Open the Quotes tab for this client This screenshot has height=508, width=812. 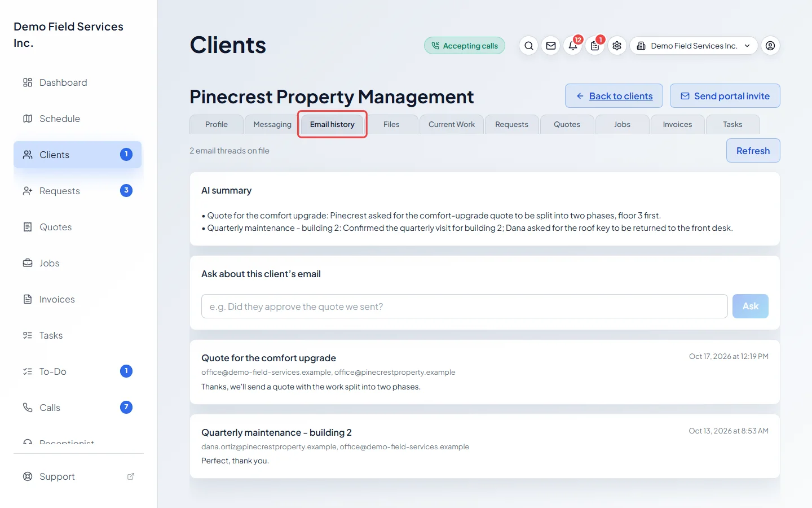tap(567, 124)
